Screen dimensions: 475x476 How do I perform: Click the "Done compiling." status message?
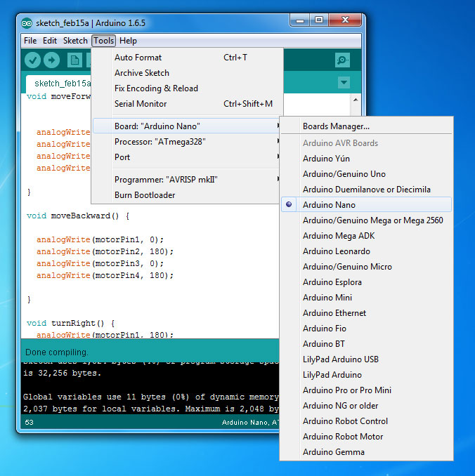coord(57,352)
